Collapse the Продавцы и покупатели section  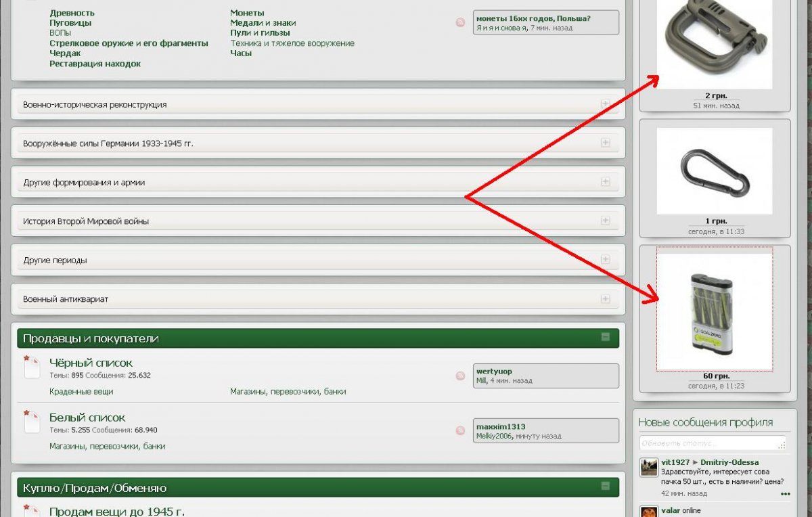[x=605, y=337]
